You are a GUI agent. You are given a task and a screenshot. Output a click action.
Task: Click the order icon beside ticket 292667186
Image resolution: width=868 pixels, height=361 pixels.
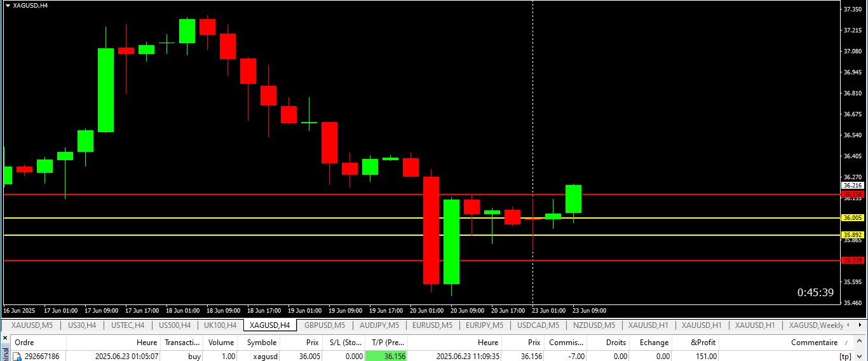pos(18,357)
